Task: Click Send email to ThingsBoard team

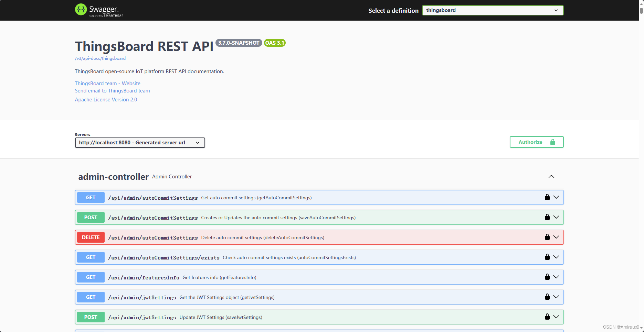Action: point(112,91)
